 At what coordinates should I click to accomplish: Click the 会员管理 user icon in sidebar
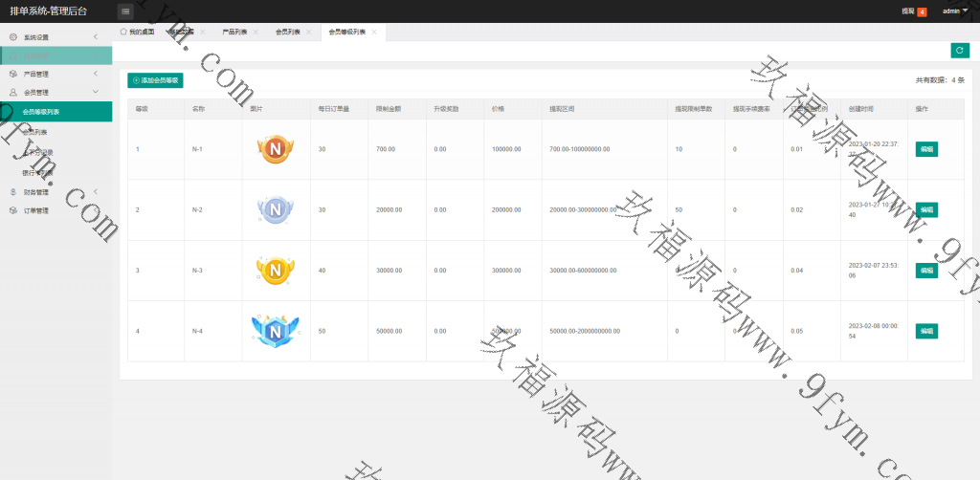click(x=13, y=93)
